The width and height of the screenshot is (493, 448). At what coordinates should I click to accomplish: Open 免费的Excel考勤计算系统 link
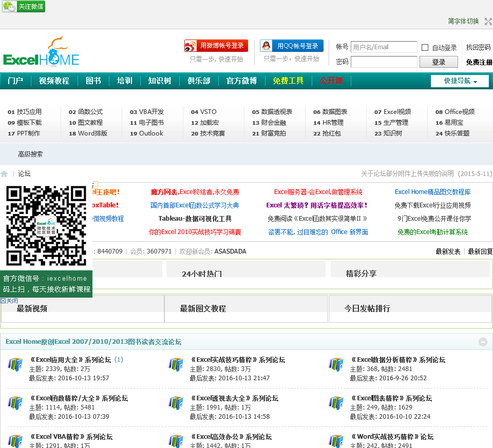pyautogui.click(x=432, y=232)
